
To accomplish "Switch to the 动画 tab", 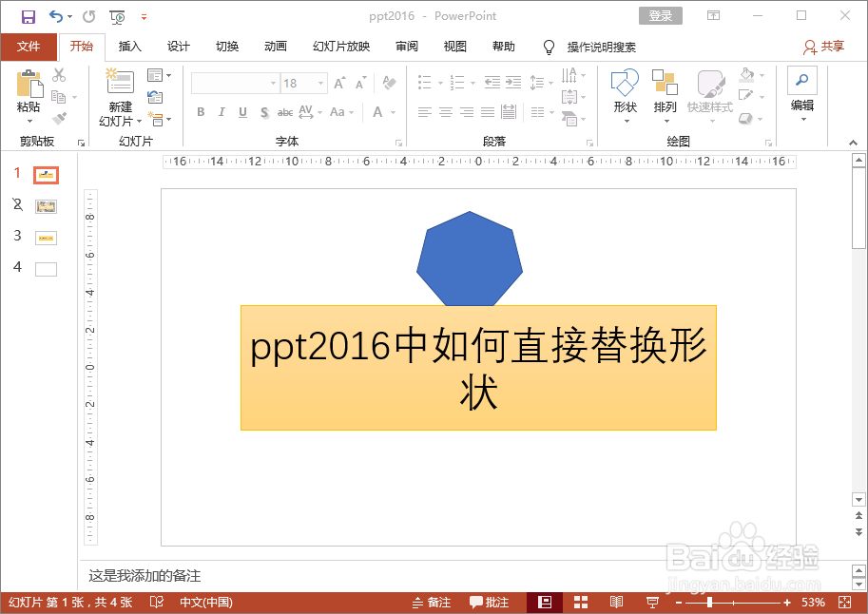I will click(x=276, y=47).
